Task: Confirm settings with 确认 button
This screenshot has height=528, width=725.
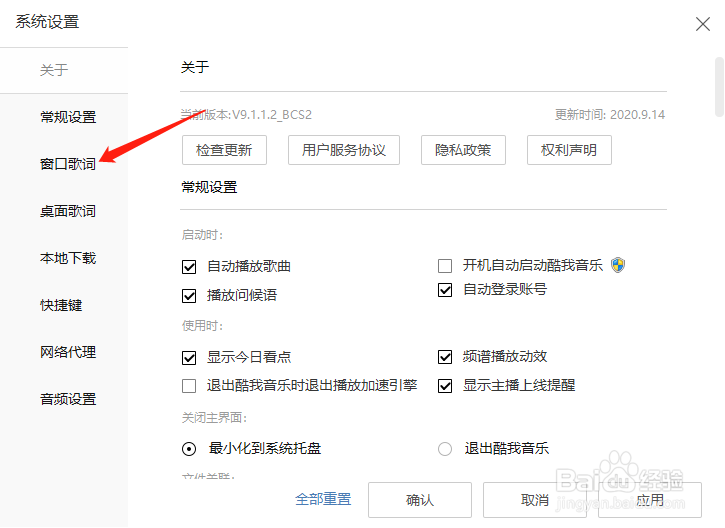Action: point(420,500)
